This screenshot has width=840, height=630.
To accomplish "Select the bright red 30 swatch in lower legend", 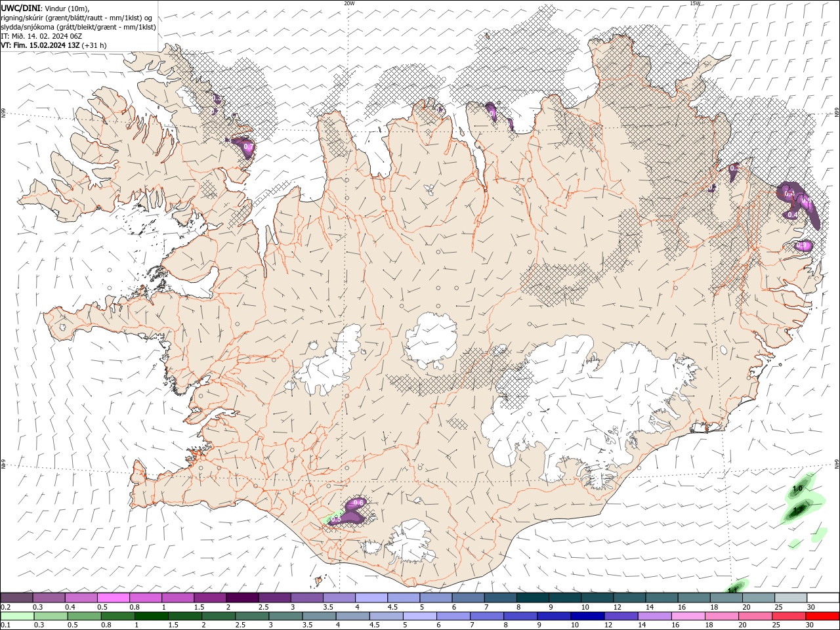I will pyautogui.click(x=822, y=616).
